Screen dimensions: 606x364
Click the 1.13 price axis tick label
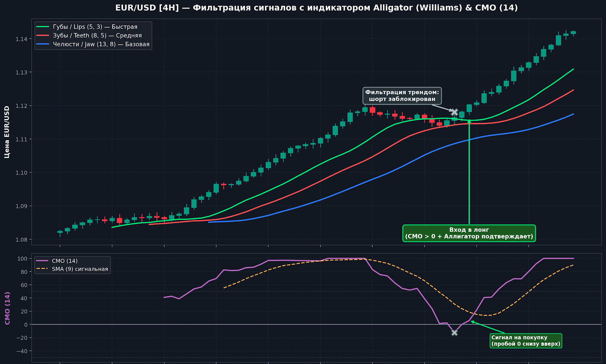click(x=21, y=72)
